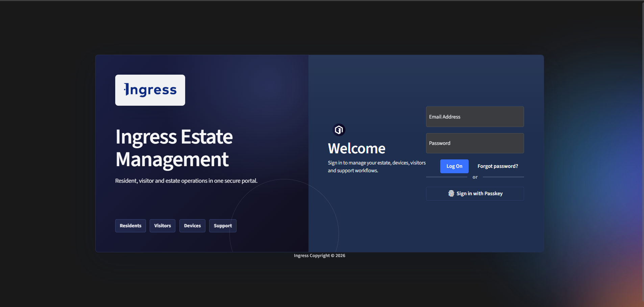The height and width of the screenshot is (307, 644).
Task: Focus the Email Address field
Action: click(x=475, y=117)
